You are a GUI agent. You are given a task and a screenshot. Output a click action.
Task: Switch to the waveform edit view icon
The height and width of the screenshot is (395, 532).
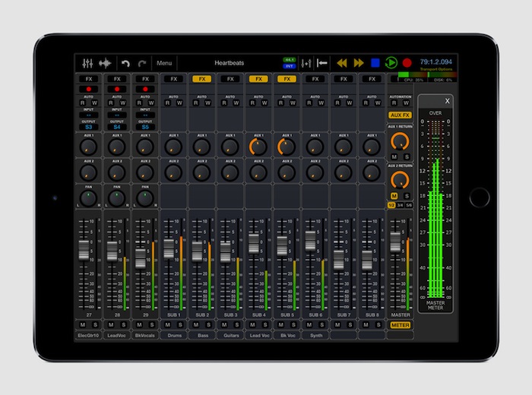tap(105, 63)
